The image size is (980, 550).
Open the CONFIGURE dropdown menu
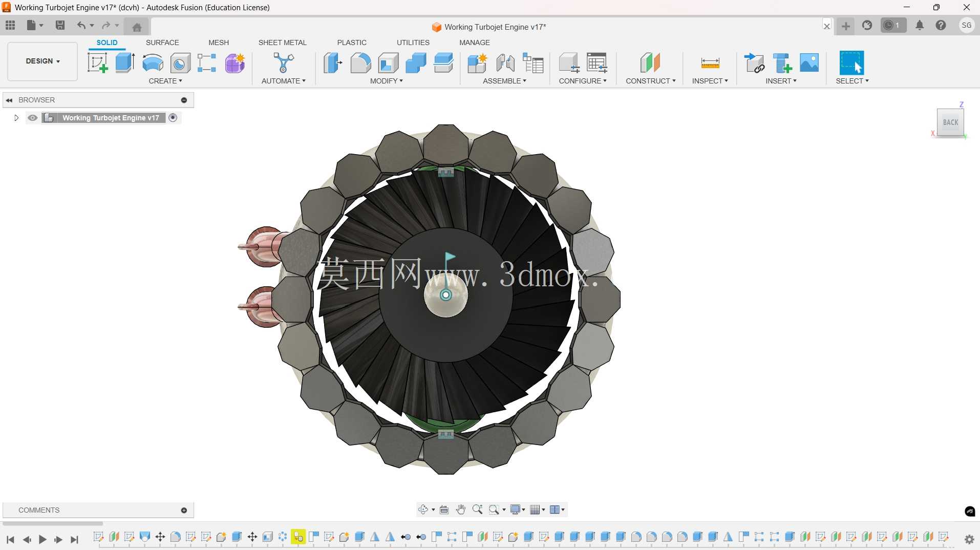tap(583, 81)
